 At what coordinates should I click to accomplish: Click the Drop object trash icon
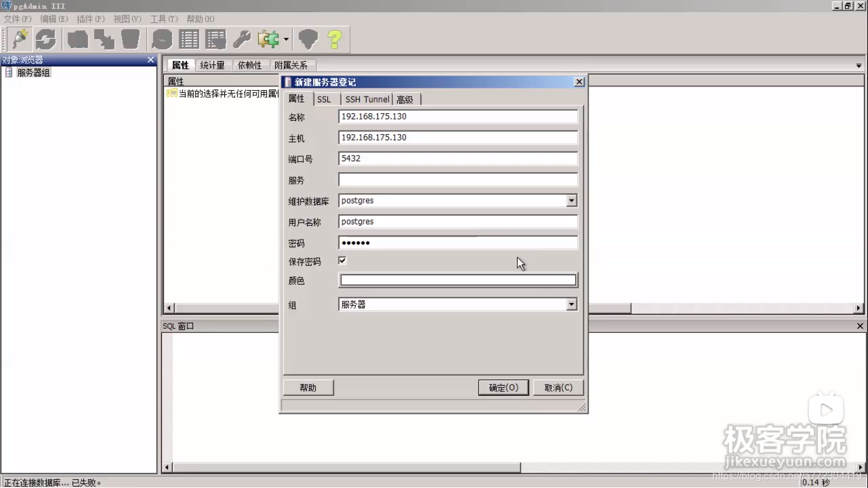coord(131,39)
